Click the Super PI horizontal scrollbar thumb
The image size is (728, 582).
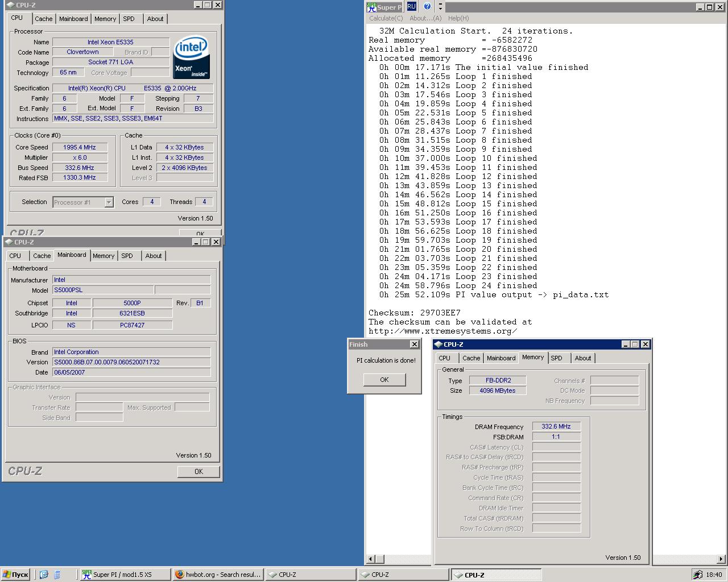pyautogui.click(x=380, y=559)
